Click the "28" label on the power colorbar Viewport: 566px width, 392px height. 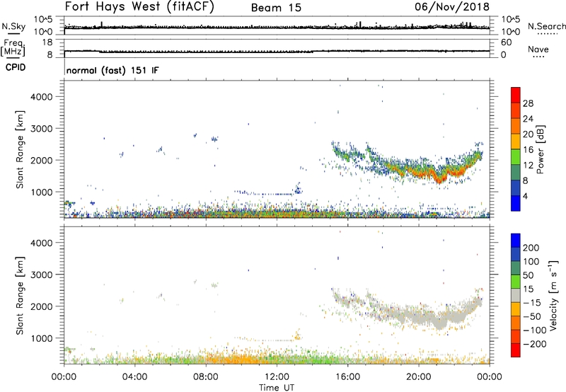(x=528, y=103)
